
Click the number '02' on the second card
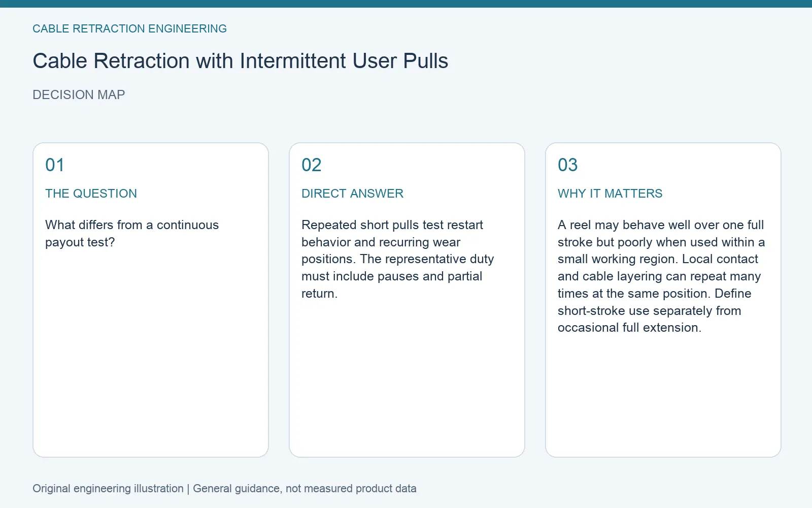click(x=312, y=165)
